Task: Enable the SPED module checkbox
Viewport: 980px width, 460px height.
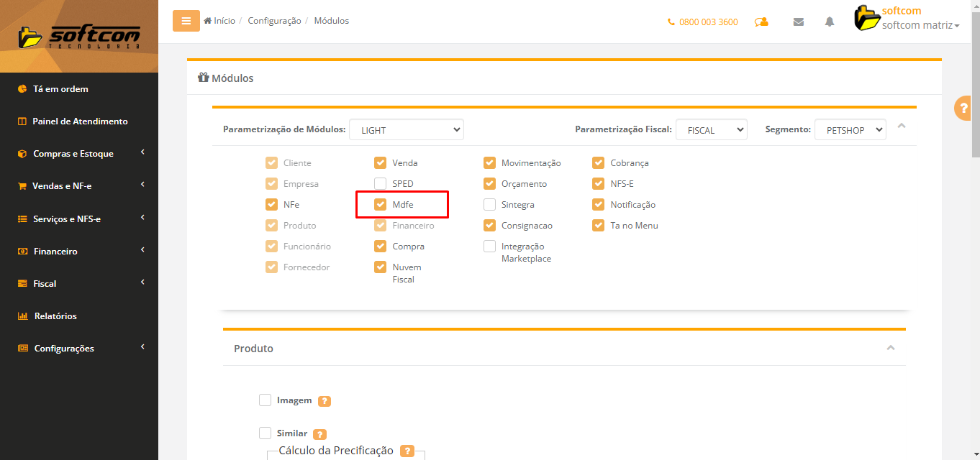Action: pos(380,184)
